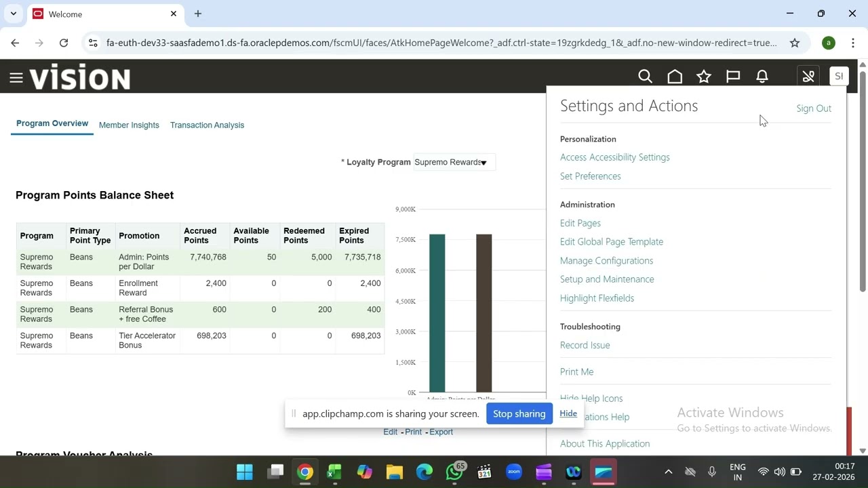Viewport: 868px width, 488px height.
Task: Choose Edit Global Page Template
Action: [x=612, y=241]
